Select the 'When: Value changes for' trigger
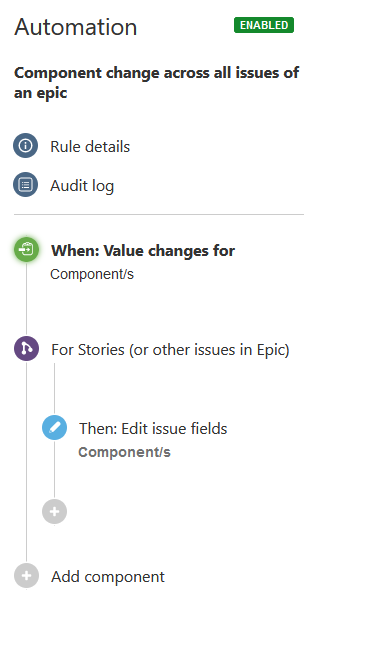Screen dimensions: 390x667 coord(143,251)
